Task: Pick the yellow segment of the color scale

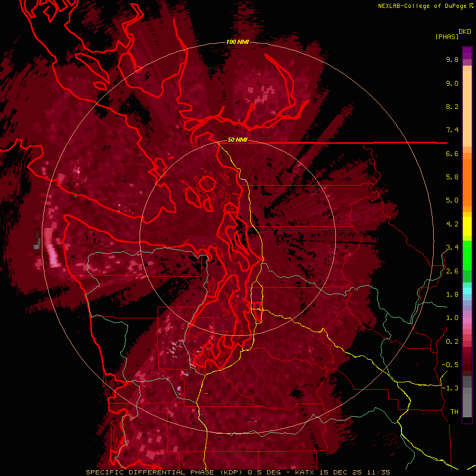Action: tap(467, 226)
